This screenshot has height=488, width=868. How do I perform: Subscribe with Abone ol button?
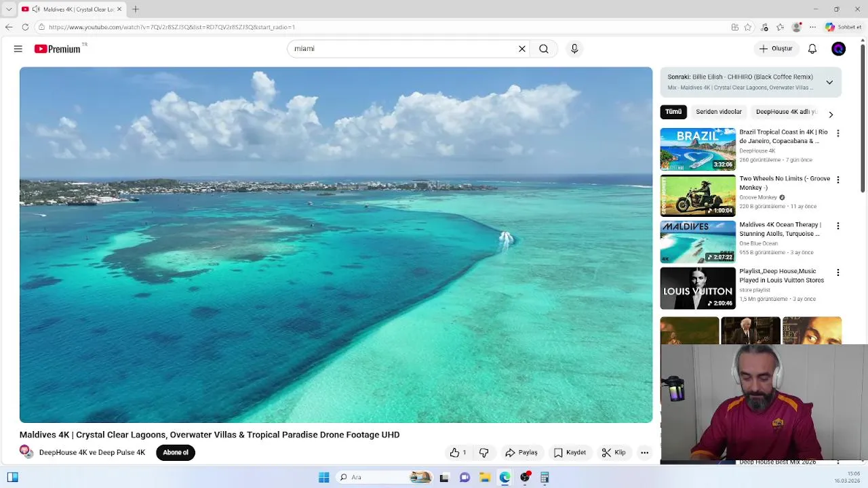pos(176,453)
